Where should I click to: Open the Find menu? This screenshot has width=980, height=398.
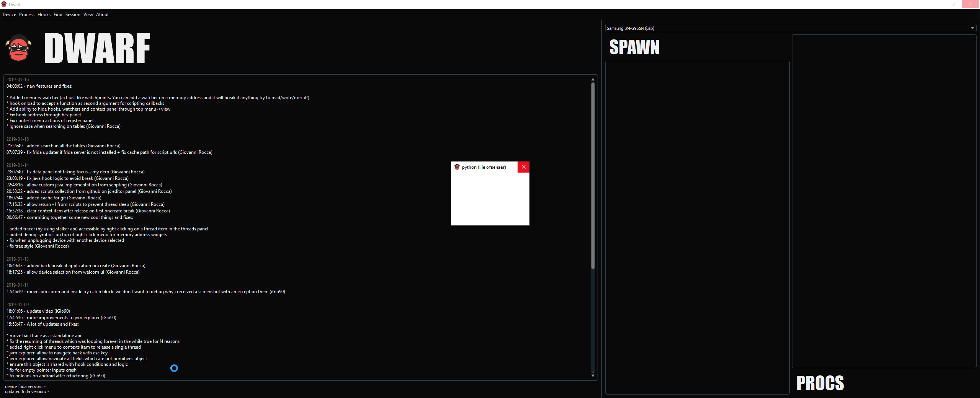57,15
